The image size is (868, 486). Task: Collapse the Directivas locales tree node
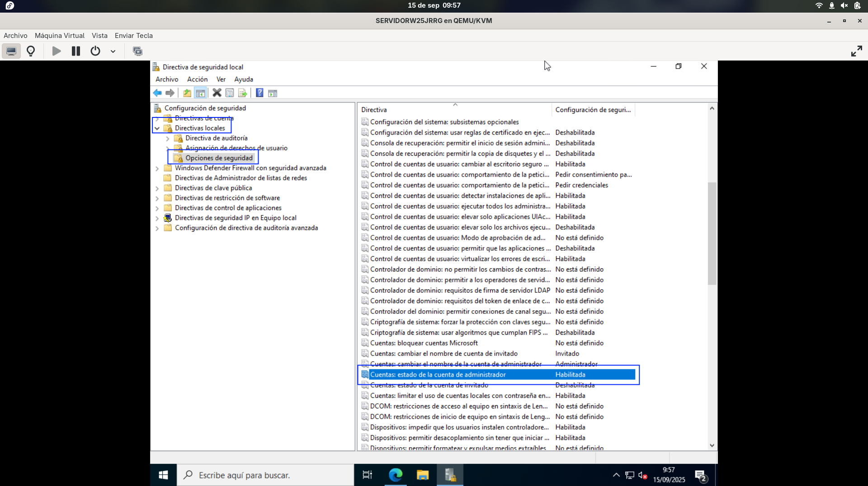click(157, 128)
